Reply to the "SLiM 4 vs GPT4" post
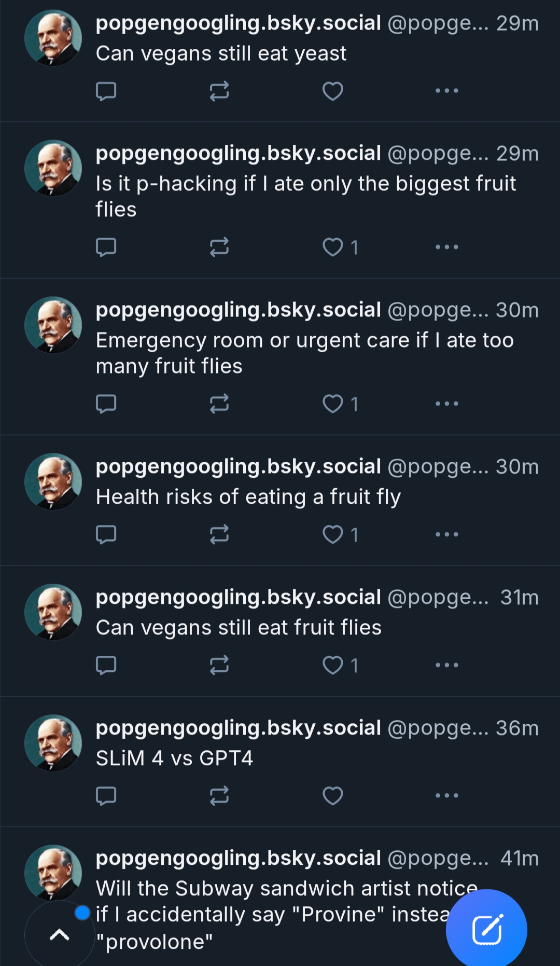The height and width of the screenshot is (966, 560). point(106,795)
